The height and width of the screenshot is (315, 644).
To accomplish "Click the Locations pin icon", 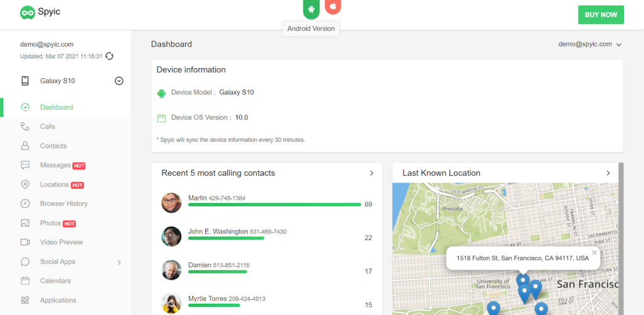I will [x=25, y=185].
